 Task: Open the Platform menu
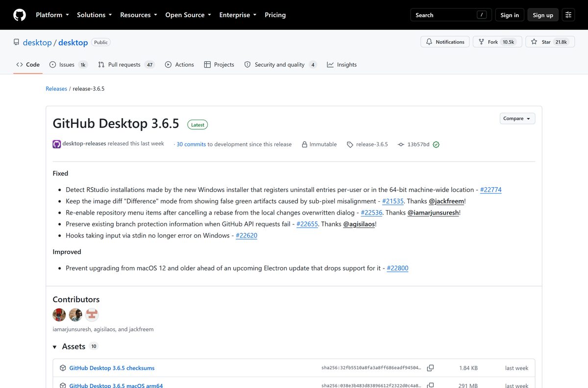point(52,15)
